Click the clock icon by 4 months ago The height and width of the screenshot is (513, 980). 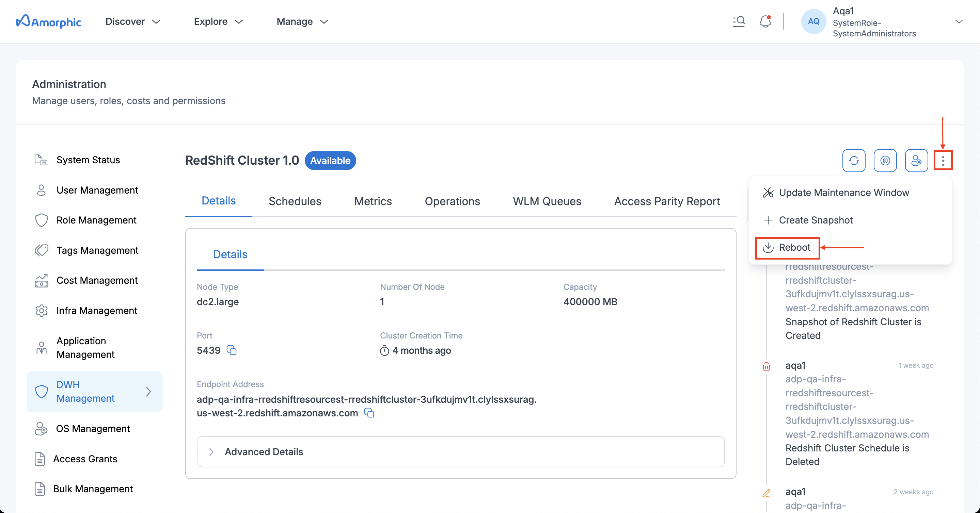384,350
